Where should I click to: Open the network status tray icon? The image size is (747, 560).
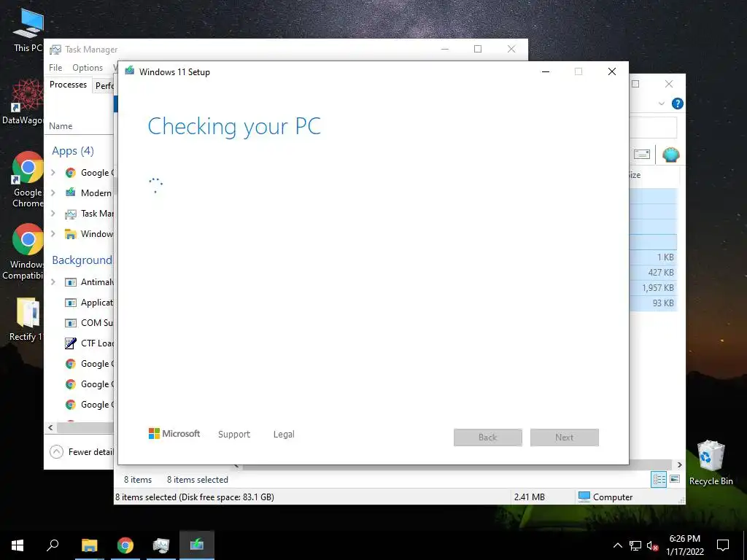[x=635, y=545]
